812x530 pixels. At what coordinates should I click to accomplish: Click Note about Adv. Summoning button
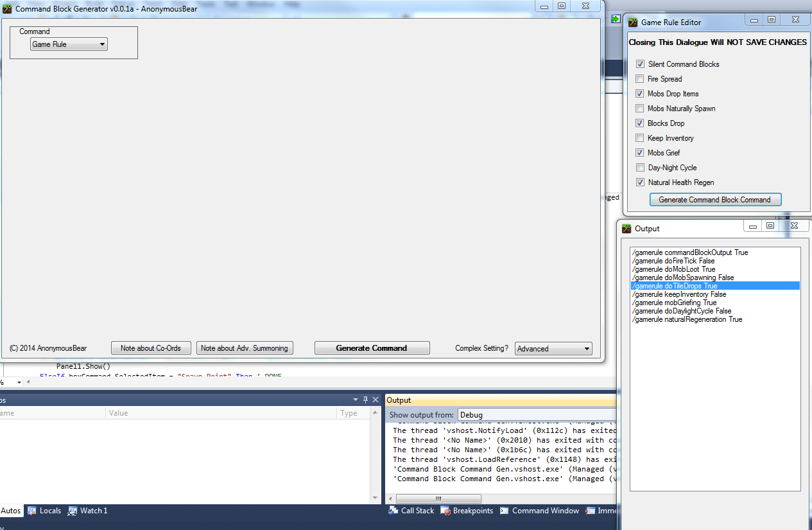click(x=245, y=348)
